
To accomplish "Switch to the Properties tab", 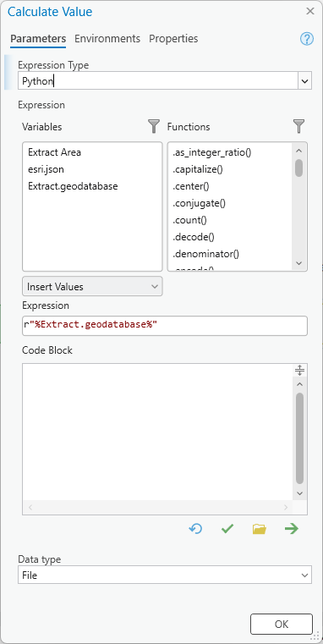I will tap(173, 39).
